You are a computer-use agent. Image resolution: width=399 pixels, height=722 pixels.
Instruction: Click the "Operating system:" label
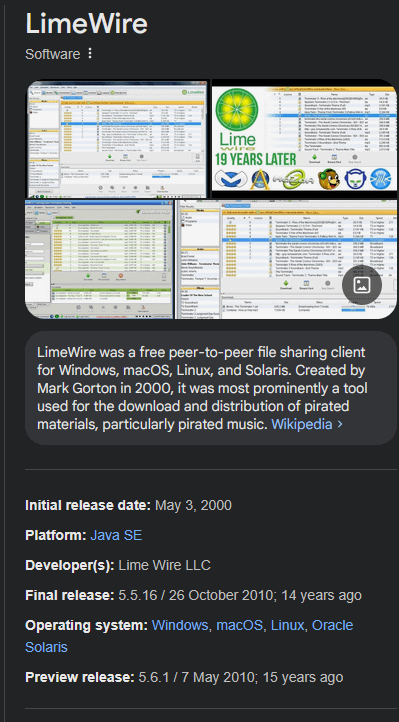pyautogui.click(x=87, y=625)
